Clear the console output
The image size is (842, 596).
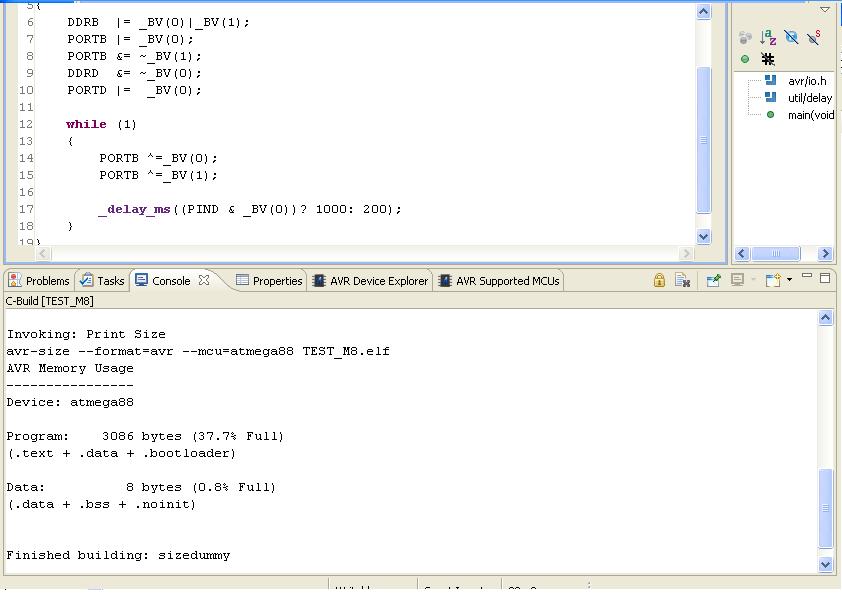(x=683, y=280)
